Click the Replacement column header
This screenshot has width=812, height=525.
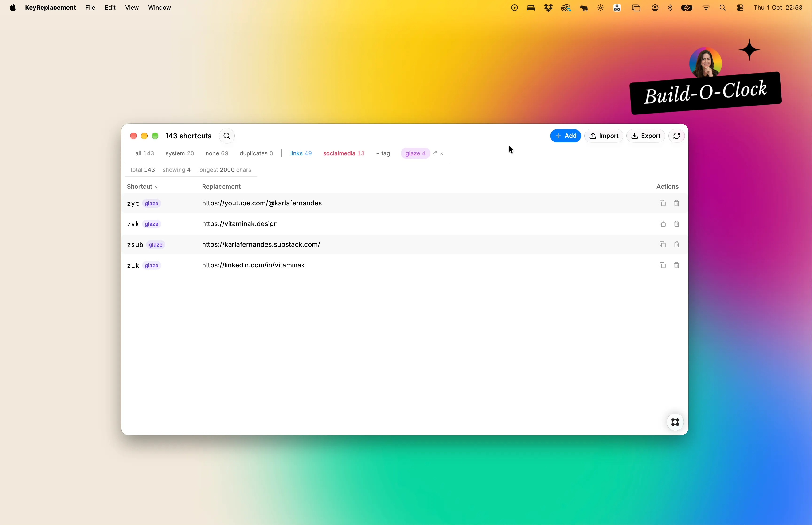(x=221, y=187)
